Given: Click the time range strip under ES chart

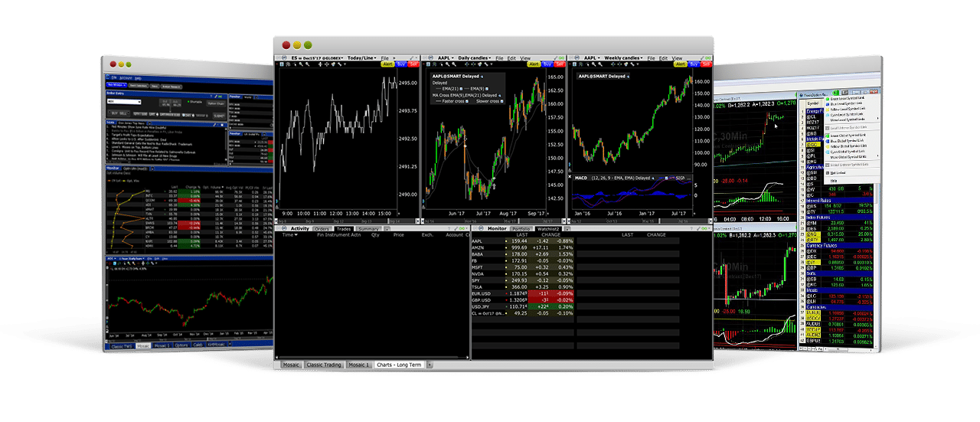Looking at the screenshot, I should (x=348, y=220).
